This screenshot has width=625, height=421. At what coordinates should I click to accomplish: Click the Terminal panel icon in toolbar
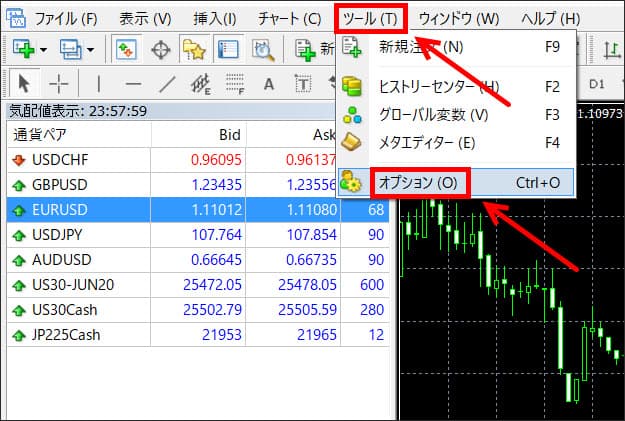(227, 48)
